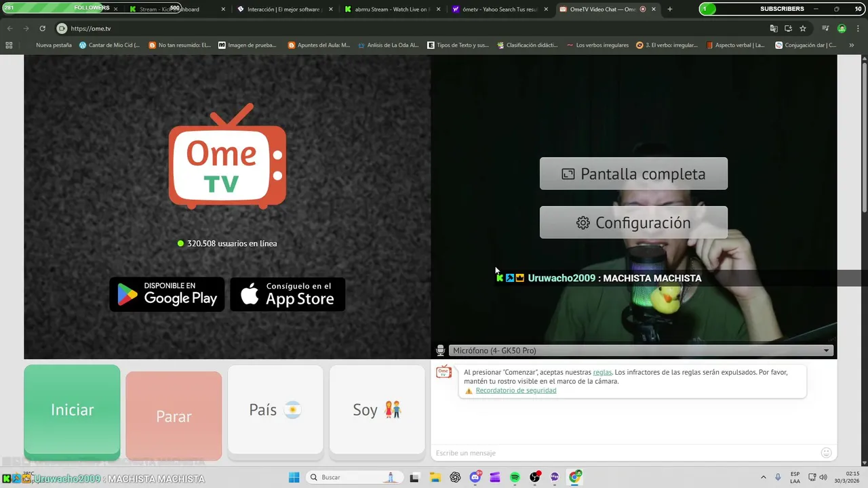The height and width of the screenshot is (488, 868).
Task: Click the microphone icon beside device selector
Action: [440, 350]
